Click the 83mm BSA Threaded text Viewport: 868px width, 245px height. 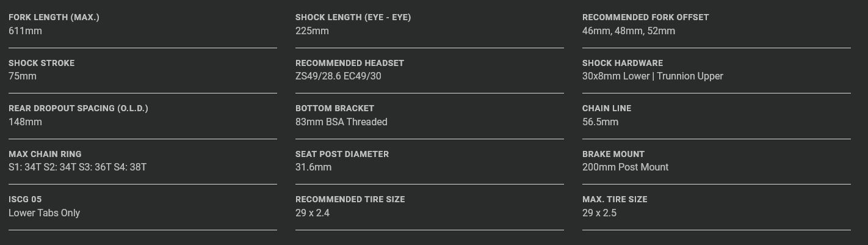click(341, 122)
